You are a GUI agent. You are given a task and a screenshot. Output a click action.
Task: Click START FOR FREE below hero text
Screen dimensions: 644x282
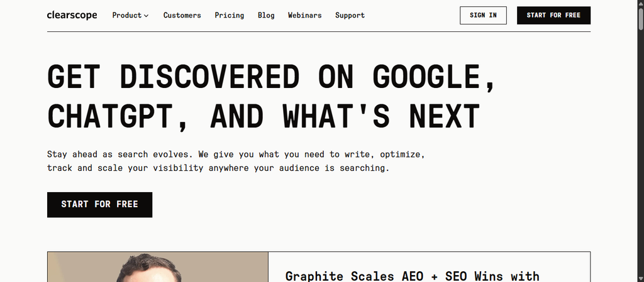point(99,205)
